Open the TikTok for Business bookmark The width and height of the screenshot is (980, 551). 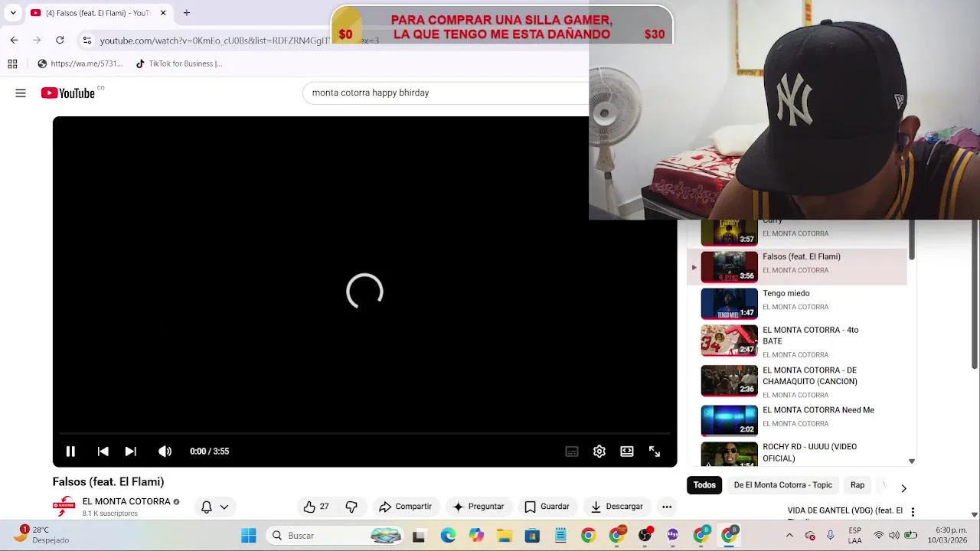click(178, 64)
